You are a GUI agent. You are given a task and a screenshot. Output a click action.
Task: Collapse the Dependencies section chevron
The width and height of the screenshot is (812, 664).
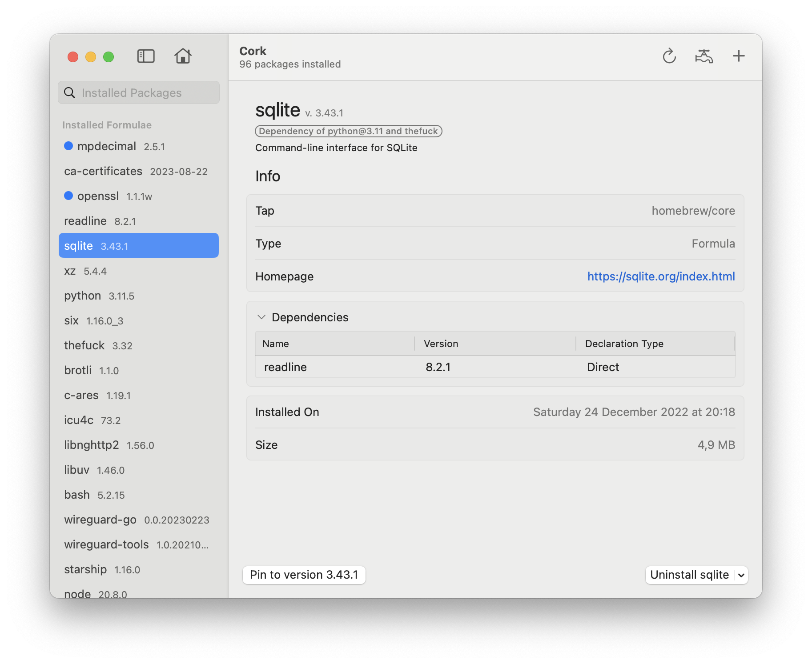261,317
